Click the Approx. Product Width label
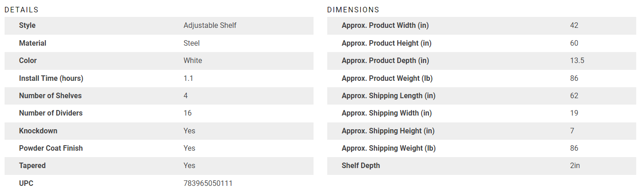 pos(385,26)
